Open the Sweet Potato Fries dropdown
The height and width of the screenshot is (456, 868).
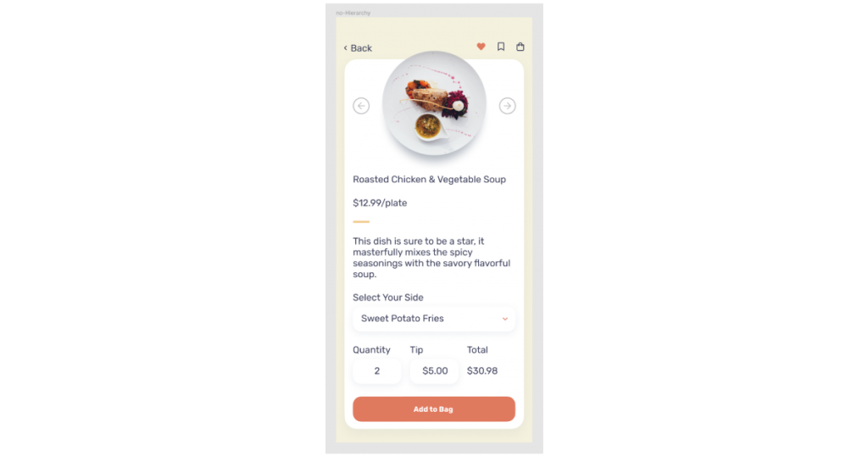(x=434, y=319)
